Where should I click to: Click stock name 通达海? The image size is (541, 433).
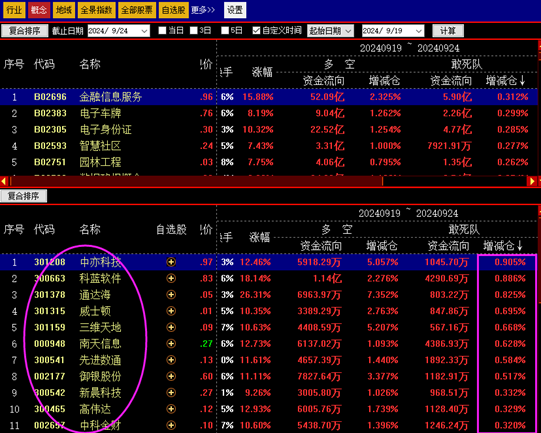coord(95,295)
